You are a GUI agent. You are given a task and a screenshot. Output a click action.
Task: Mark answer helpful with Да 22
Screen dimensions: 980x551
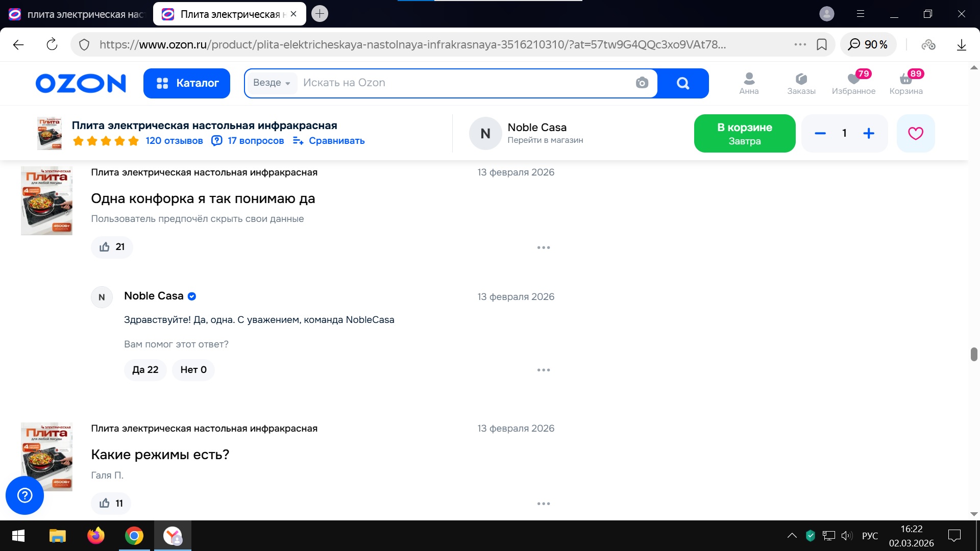(145, 370)
